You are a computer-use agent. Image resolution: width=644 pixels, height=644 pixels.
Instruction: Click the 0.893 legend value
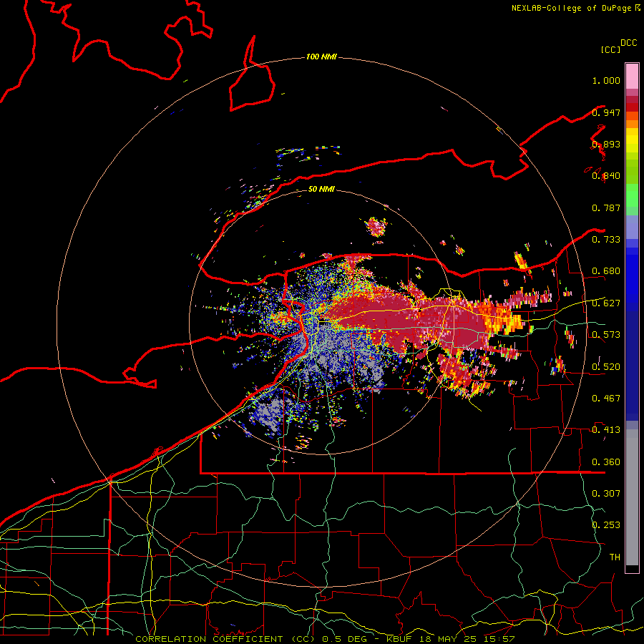pyautogui.click(x=606, y=144)
